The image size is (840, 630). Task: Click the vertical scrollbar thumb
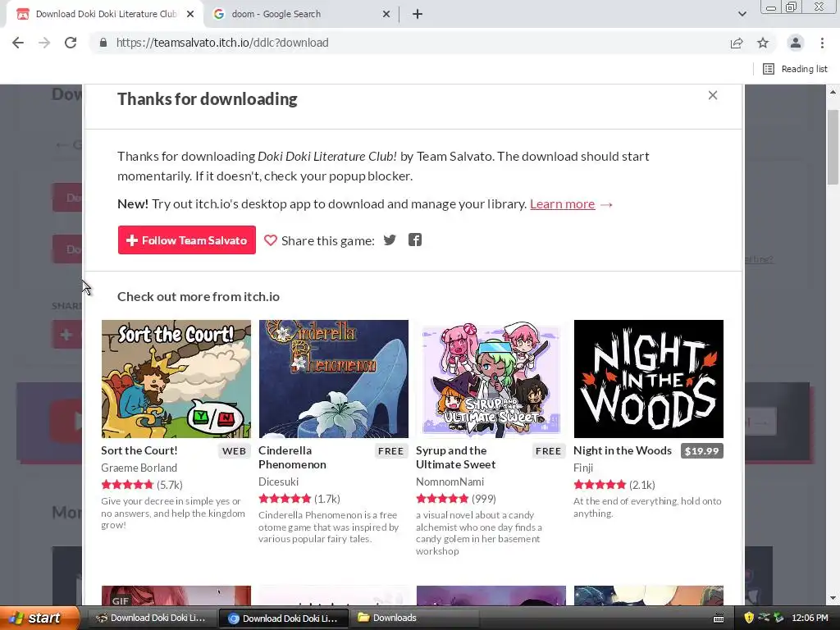pos(833,148)
